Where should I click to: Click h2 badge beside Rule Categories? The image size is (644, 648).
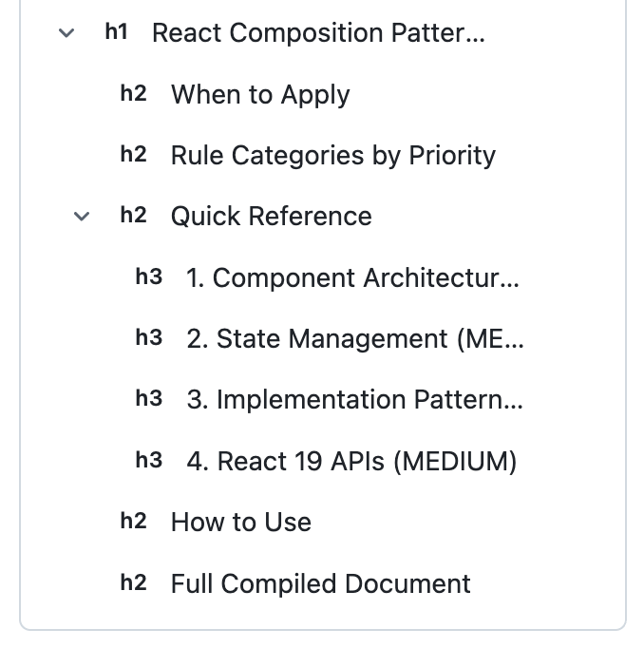(133, 154)
